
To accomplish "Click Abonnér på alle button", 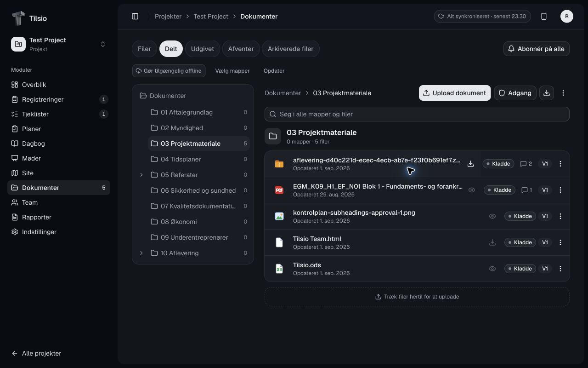I will (x=537, y=49).
